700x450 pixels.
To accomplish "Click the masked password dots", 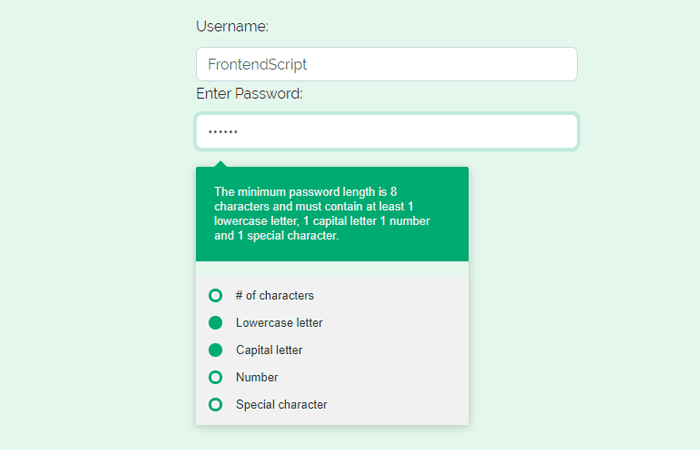I will coord(223,132).
